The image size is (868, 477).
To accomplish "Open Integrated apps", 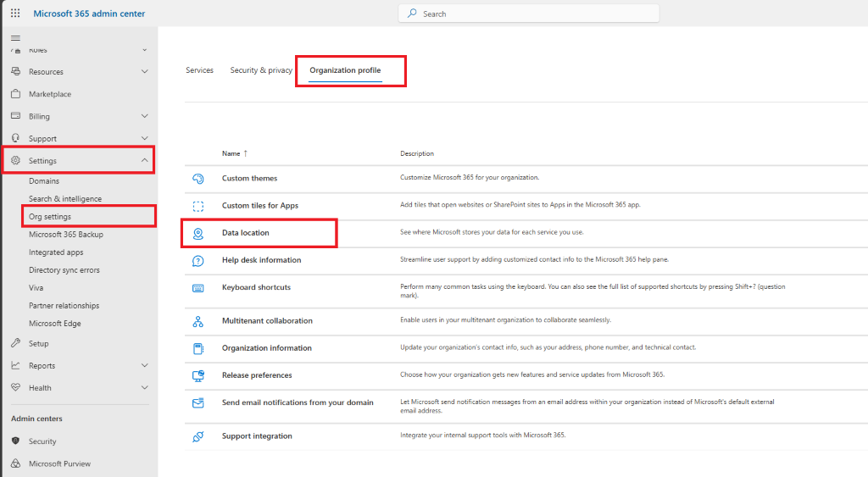I will [56, 252].
